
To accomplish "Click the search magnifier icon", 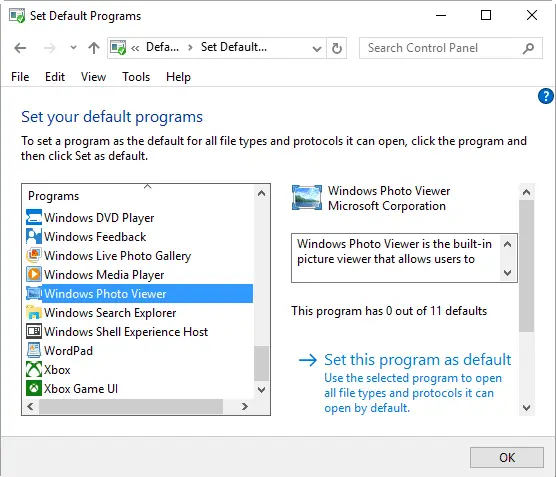I will coord(528,48).
